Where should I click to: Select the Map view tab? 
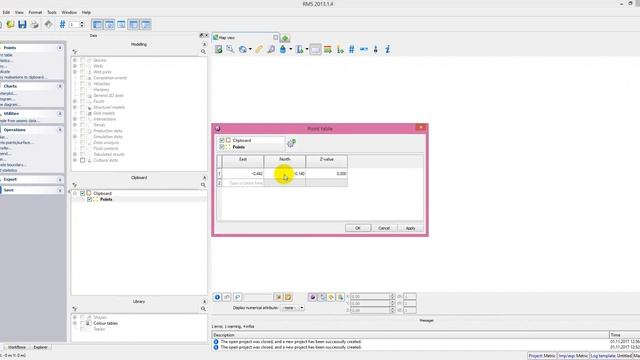click(x=245, y=38)
